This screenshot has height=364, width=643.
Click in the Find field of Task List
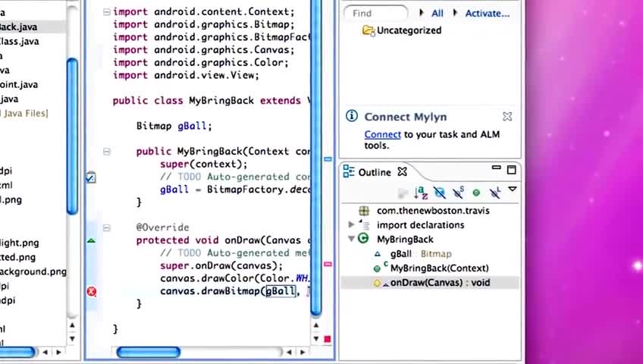(x=375, y=13)
